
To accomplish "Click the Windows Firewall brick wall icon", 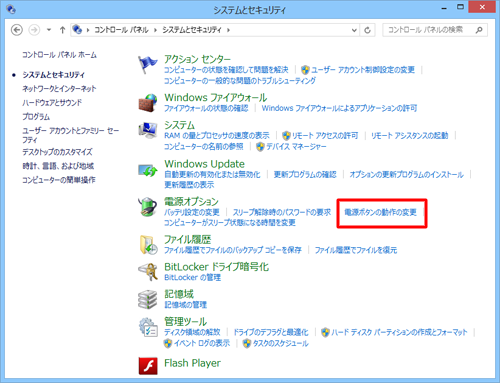I will 148,102.
